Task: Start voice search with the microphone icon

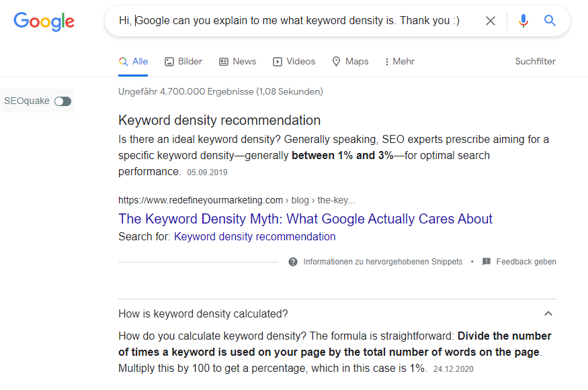Action: point(523,21)
